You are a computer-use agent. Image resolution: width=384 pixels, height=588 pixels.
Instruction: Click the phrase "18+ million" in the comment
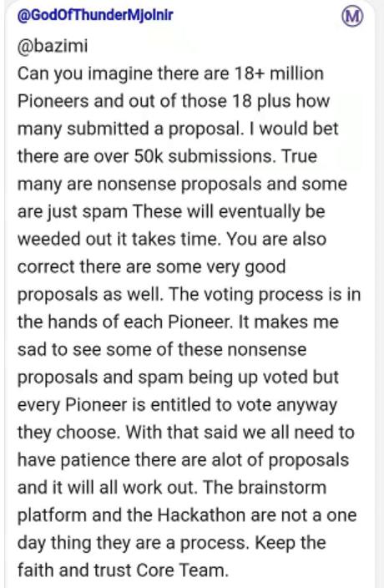[279, 73]
